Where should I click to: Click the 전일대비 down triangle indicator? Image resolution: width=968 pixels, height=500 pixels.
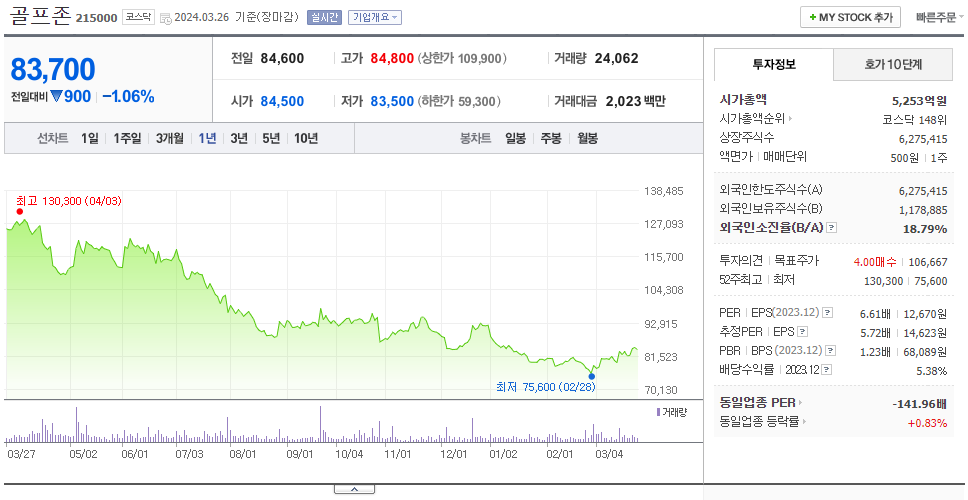click(57, 96)
